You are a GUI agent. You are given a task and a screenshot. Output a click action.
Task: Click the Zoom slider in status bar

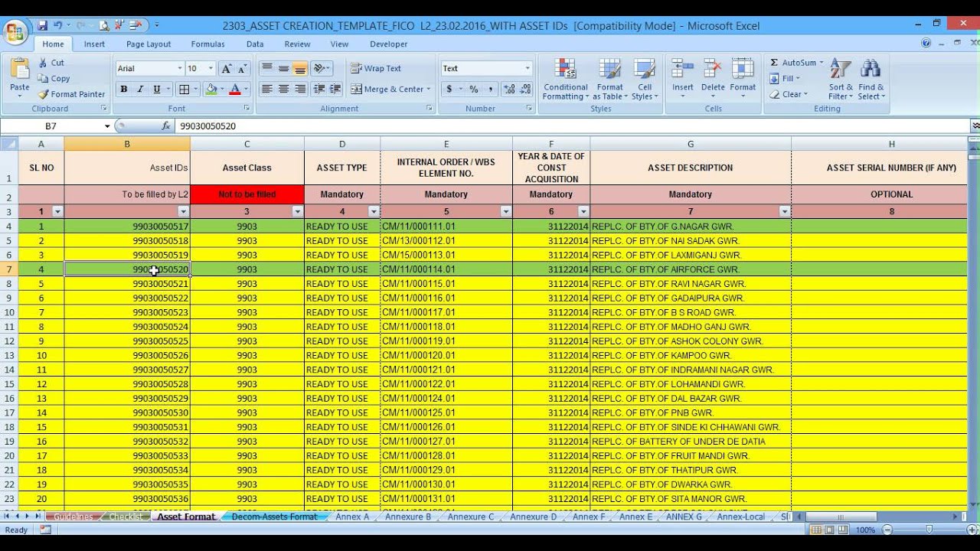[x=929, y=530]
